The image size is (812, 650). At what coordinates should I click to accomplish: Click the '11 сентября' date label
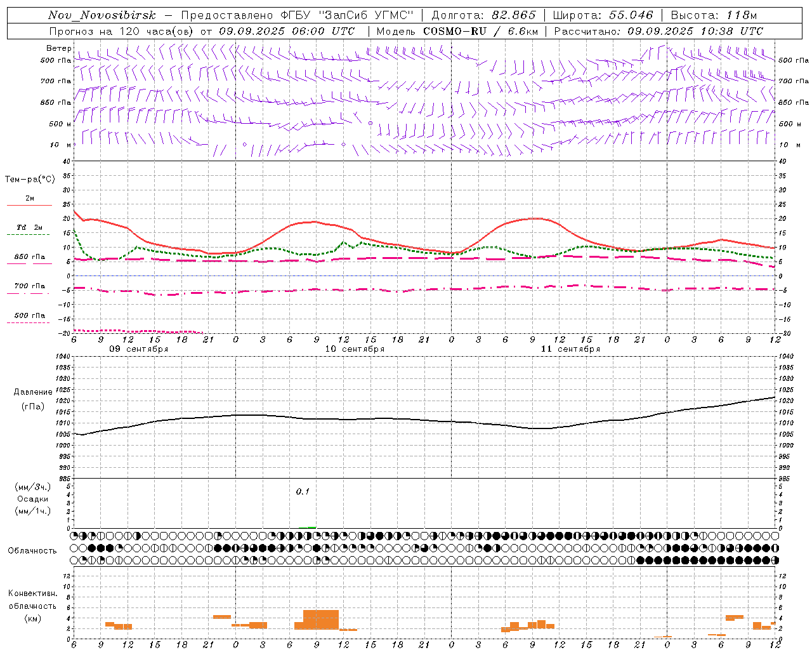(x=570, y=349)
